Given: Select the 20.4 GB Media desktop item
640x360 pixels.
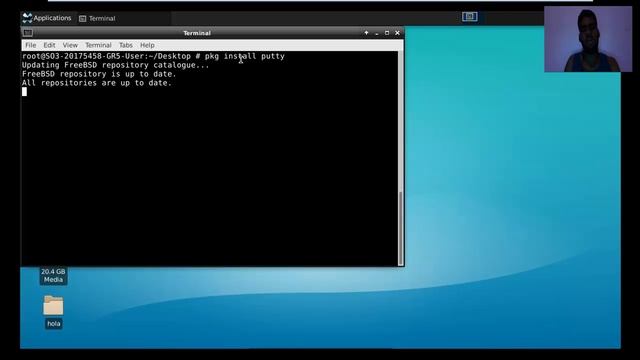Looking at the screenshot, I should 53,276.
